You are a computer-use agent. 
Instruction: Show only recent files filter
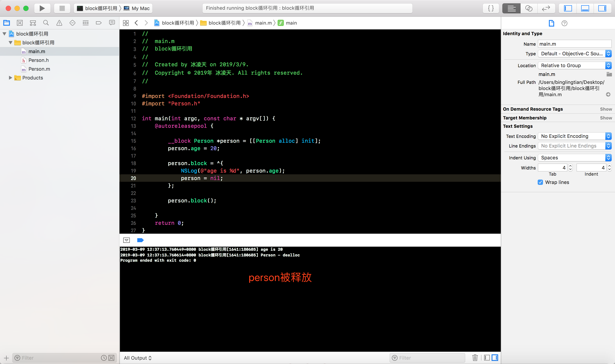pyautogui.click(x=104, y=358)
